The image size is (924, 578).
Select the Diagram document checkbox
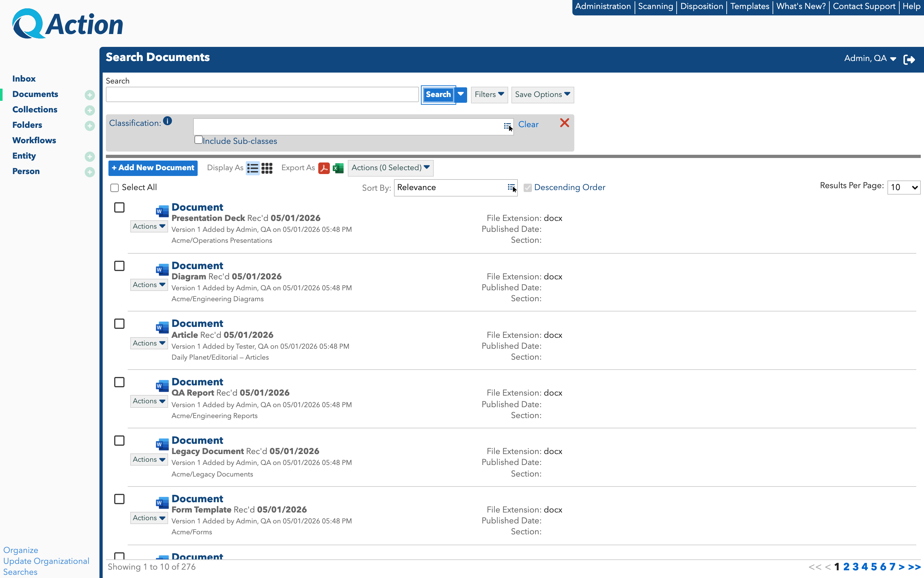point(119,266)
